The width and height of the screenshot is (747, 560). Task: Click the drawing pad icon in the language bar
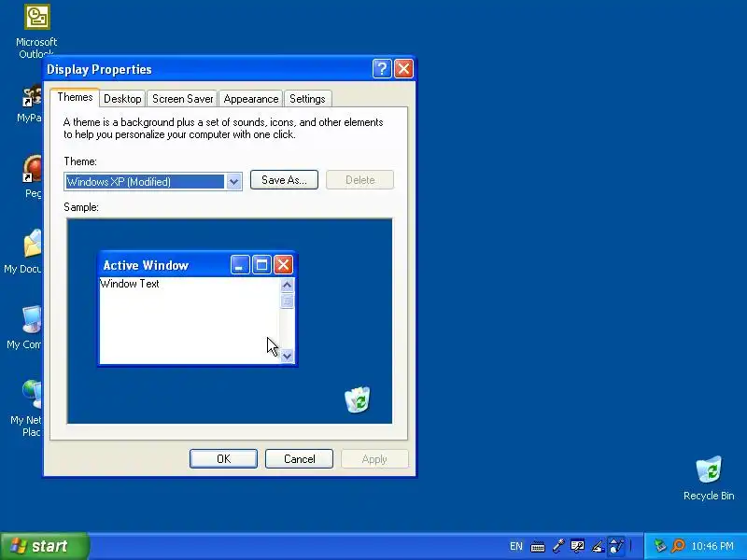pos(616,546)
